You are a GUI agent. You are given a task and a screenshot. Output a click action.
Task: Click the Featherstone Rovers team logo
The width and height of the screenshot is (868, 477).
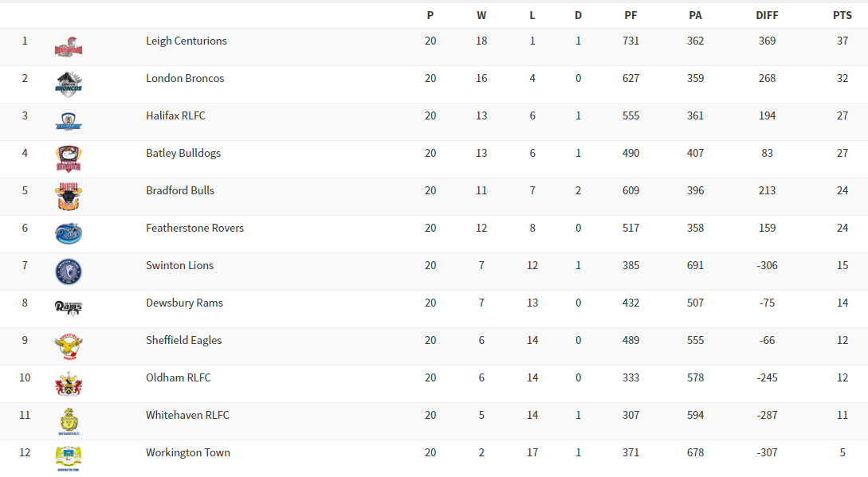[69, 233]
